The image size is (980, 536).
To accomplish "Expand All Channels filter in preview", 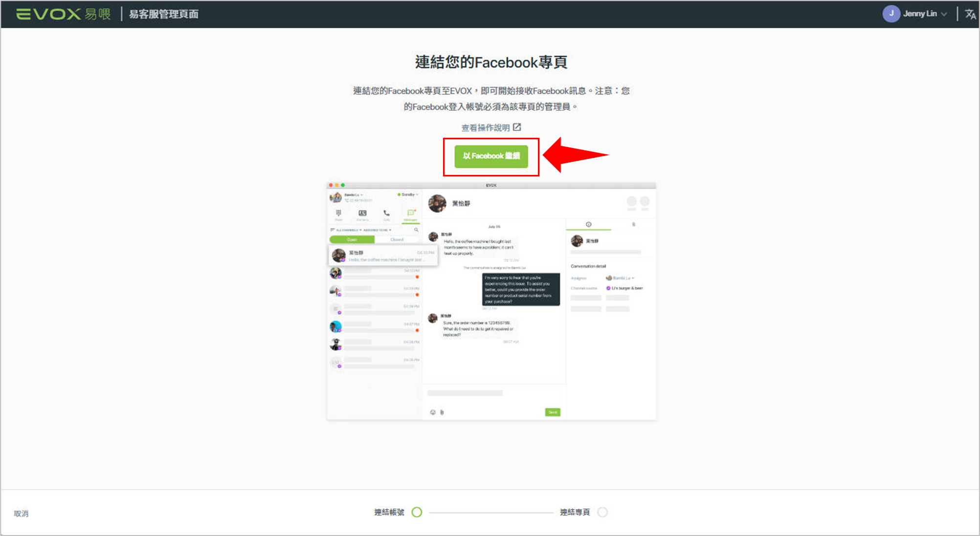I will pyautogui.click(x=348, y=230).
